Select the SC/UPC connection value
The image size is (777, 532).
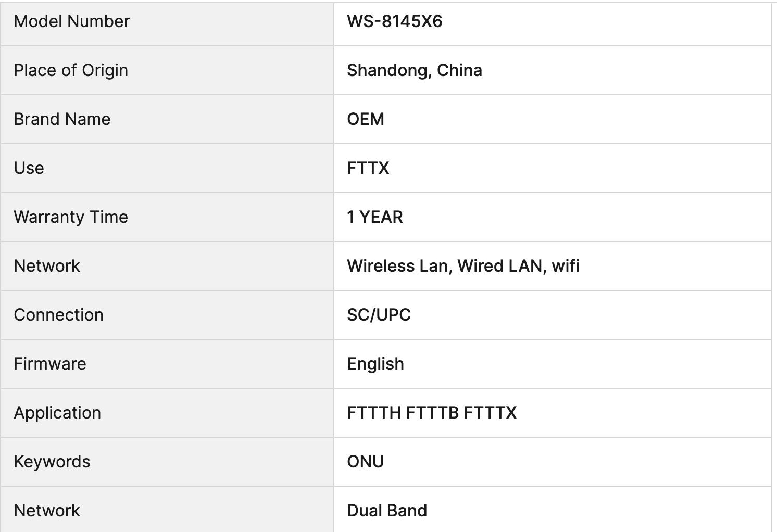(379, 315)
